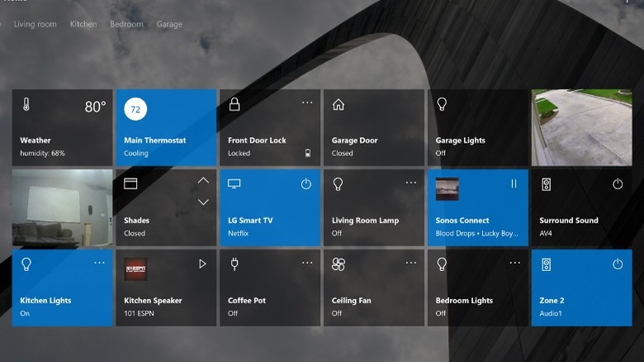Open Bedroom Lights more options
The height and width of the screenshot is (362, 644).
515,263
